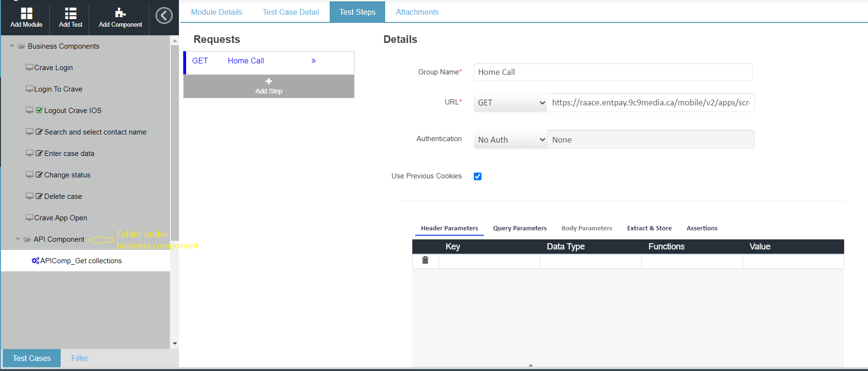Screen dimensions: 868x371
Task: Open the Extract & Store tab
Action: tap(649, 228)
